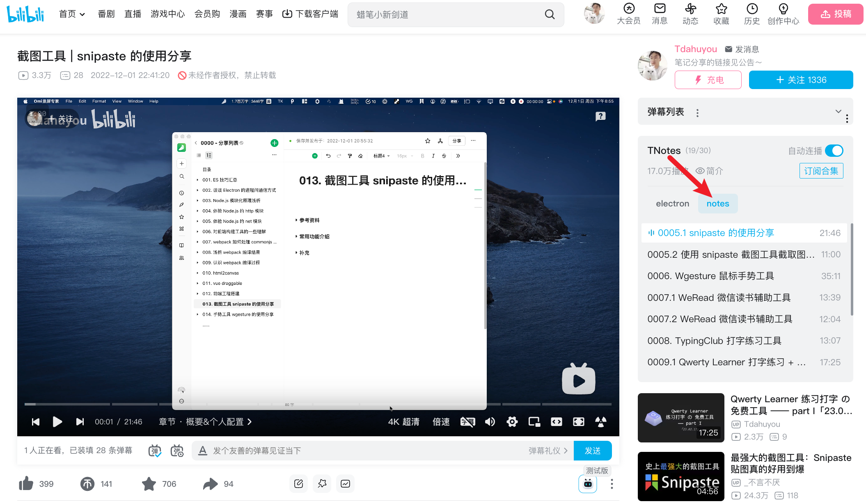Click the 关注 1336 follow button

point(801,80)
